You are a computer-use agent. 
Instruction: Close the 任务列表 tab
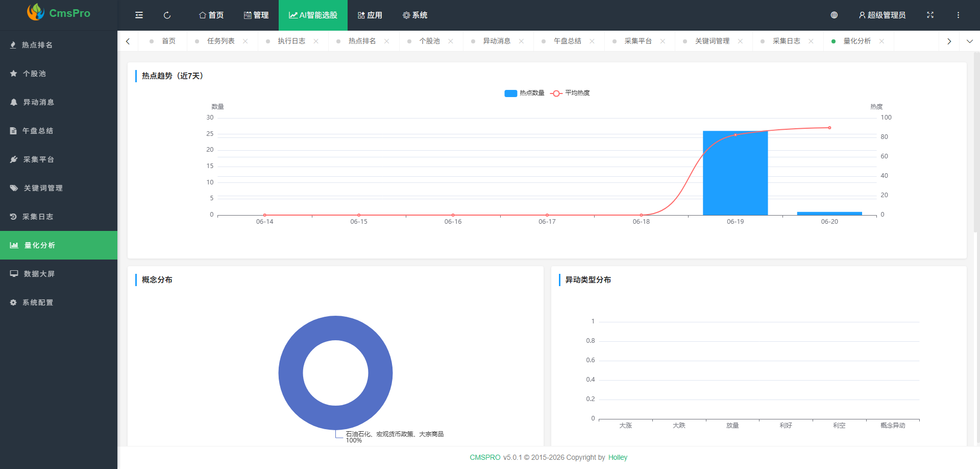click(x=246, y=41)
